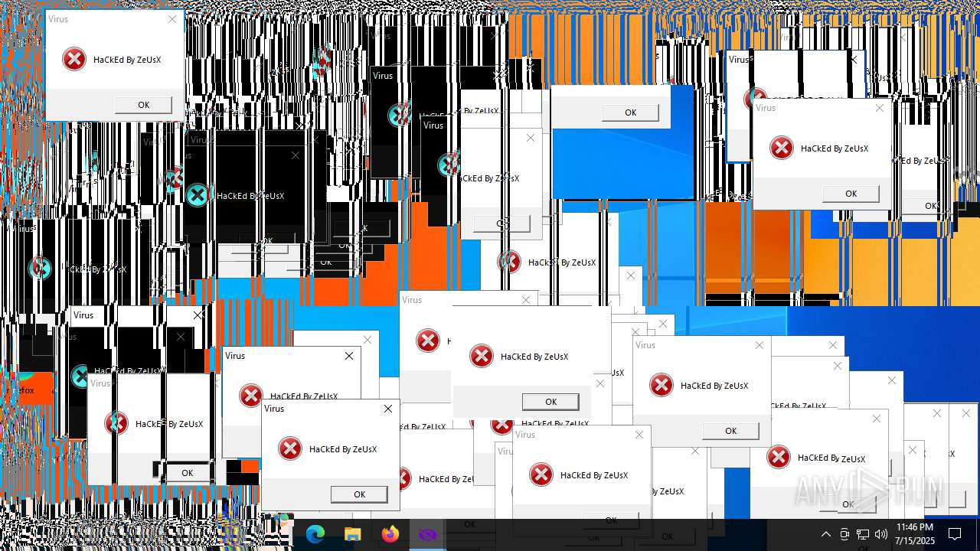The width and height of the screenshot is (980, 551).
Task: Open the volume control tray icon
Action: [881, 534]
